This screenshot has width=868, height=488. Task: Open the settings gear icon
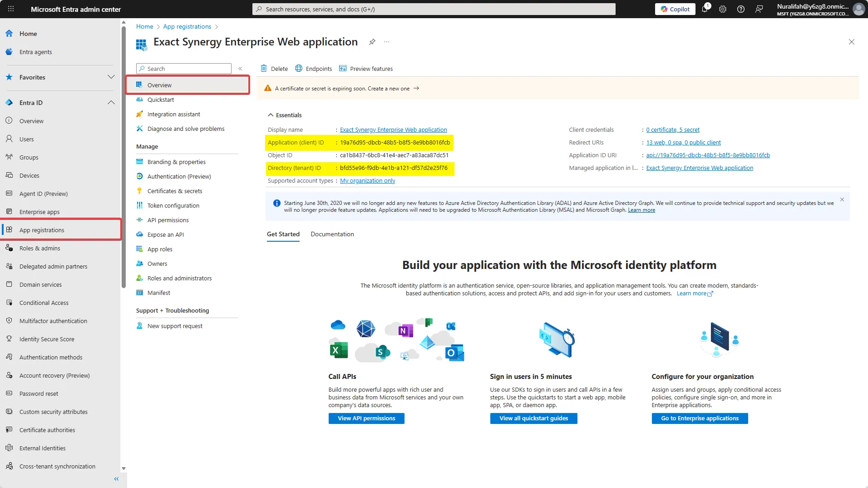pyautogui.click(x=723, y=9)
